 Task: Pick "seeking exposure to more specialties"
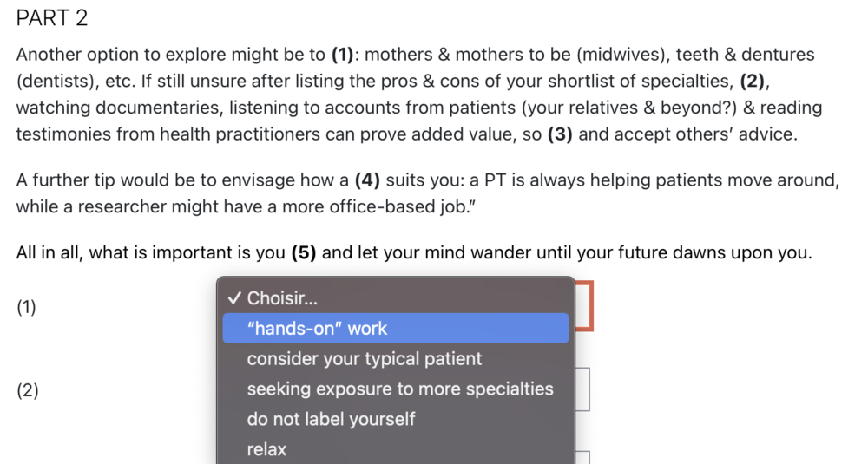pyautogui.click(x=399, y=389)
